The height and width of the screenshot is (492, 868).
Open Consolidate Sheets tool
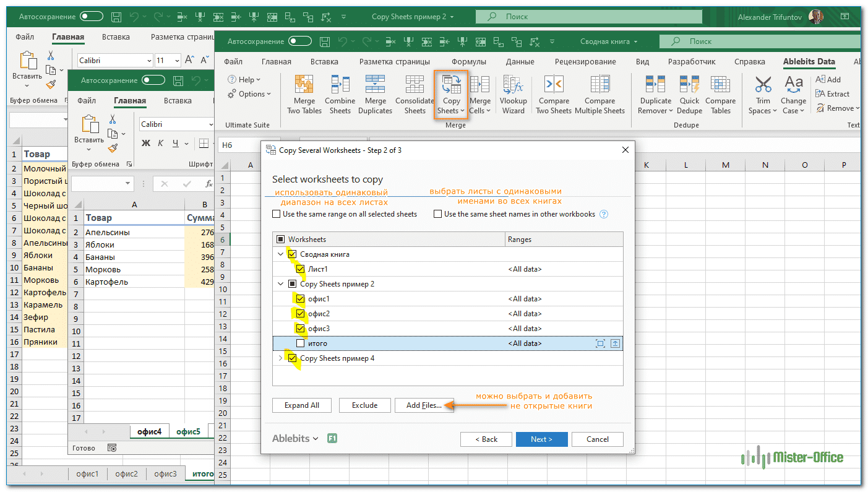[x=415, y=95]
